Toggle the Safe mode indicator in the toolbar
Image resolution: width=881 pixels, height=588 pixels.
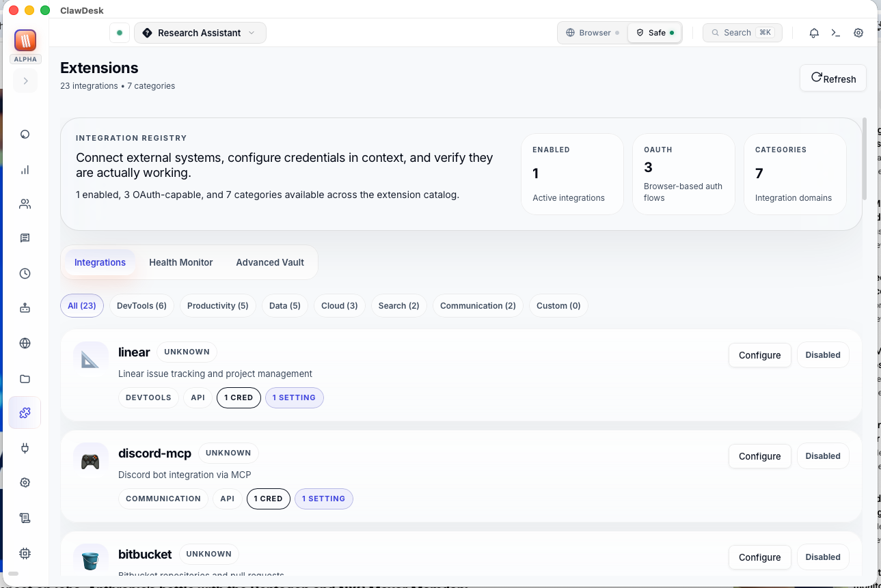coord(654,32)
